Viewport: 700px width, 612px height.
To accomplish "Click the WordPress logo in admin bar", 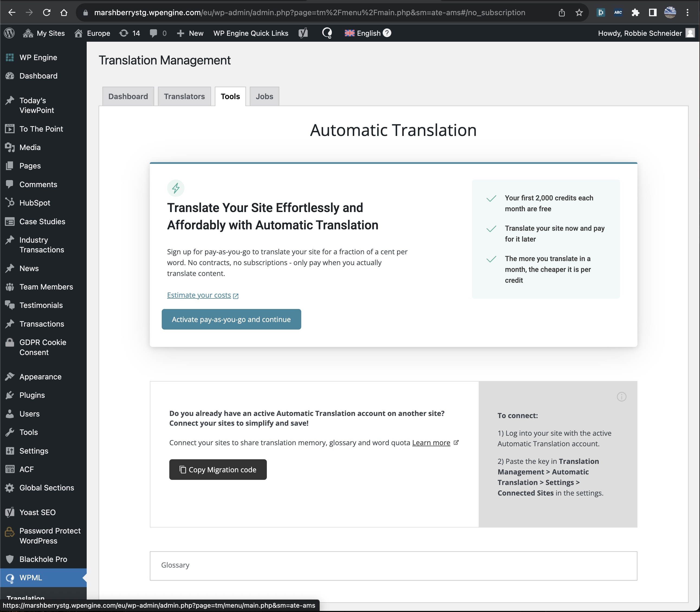I will click(9, 33).
